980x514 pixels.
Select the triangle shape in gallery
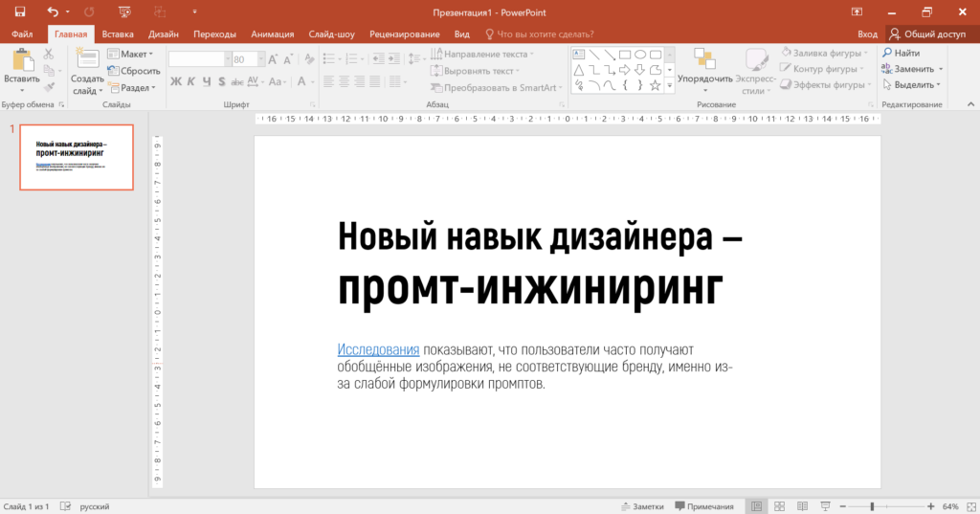[579, 70]
